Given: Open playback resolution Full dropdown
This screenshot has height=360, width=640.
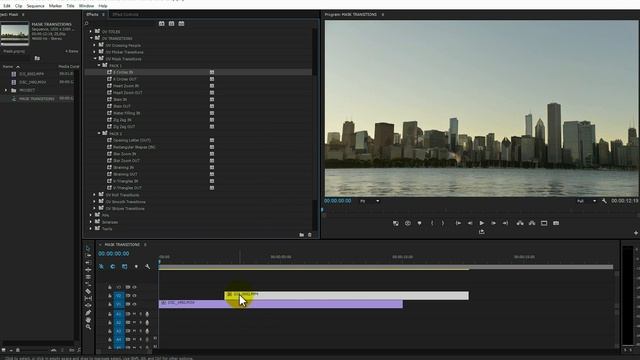Looking at the screenshot, I should click(x=587, y=201).
